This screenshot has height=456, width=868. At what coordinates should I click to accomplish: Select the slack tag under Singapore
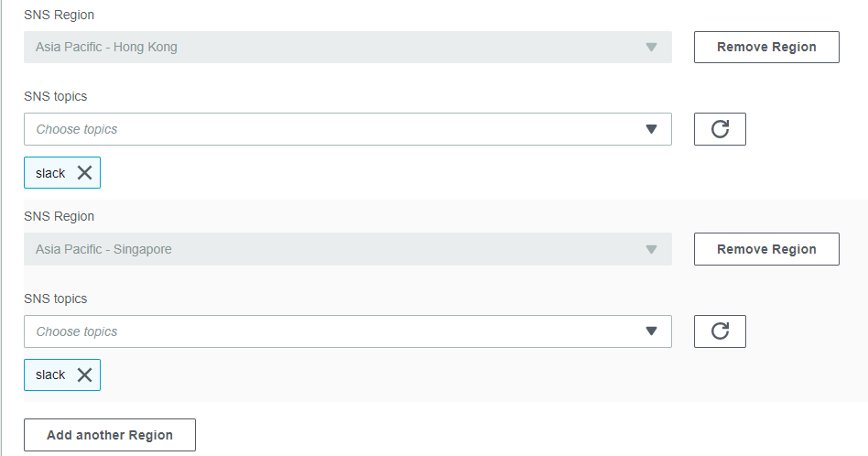click(50, 375)
